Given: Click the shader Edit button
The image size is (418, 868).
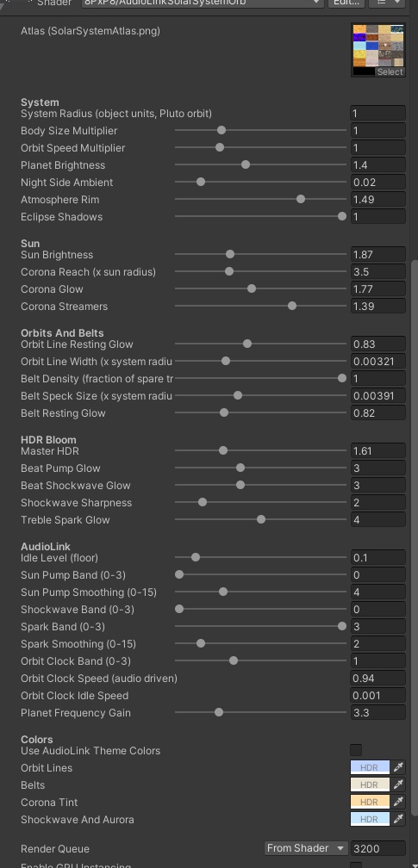Looking at the screenshot, I should (346, 3).
